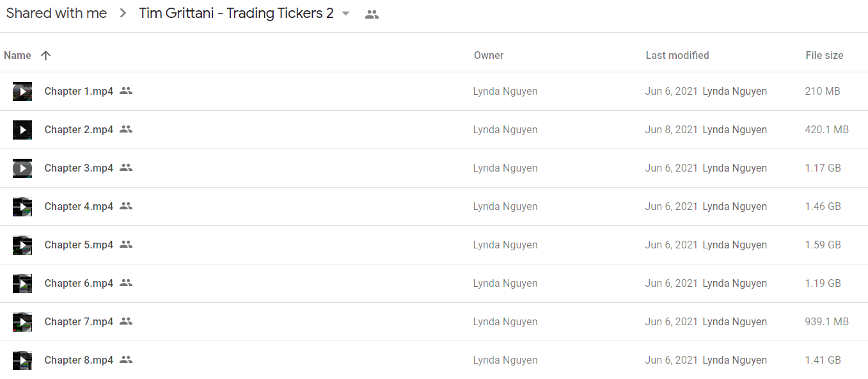Click the breadcrumb chevron after Shared with me

[123, 14]
